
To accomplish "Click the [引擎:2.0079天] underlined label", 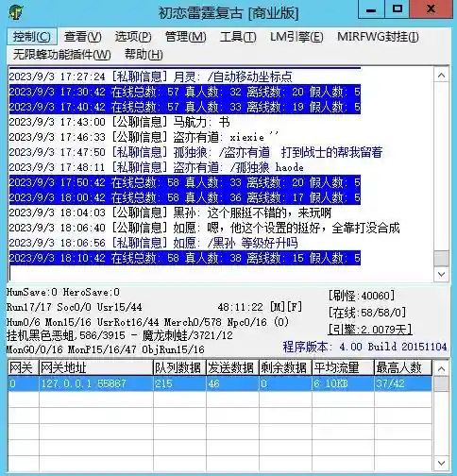I will 370,330.
